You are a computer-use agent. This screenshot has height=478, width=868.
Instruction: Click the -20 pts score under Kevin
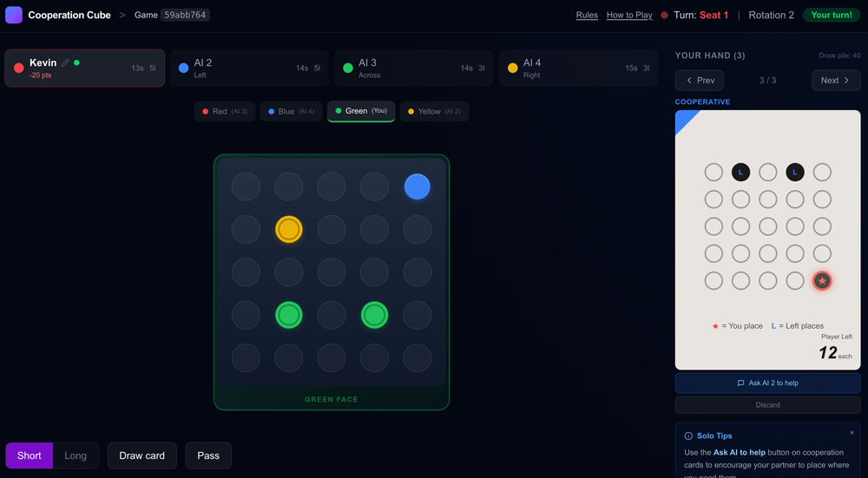tap(41, 75)
